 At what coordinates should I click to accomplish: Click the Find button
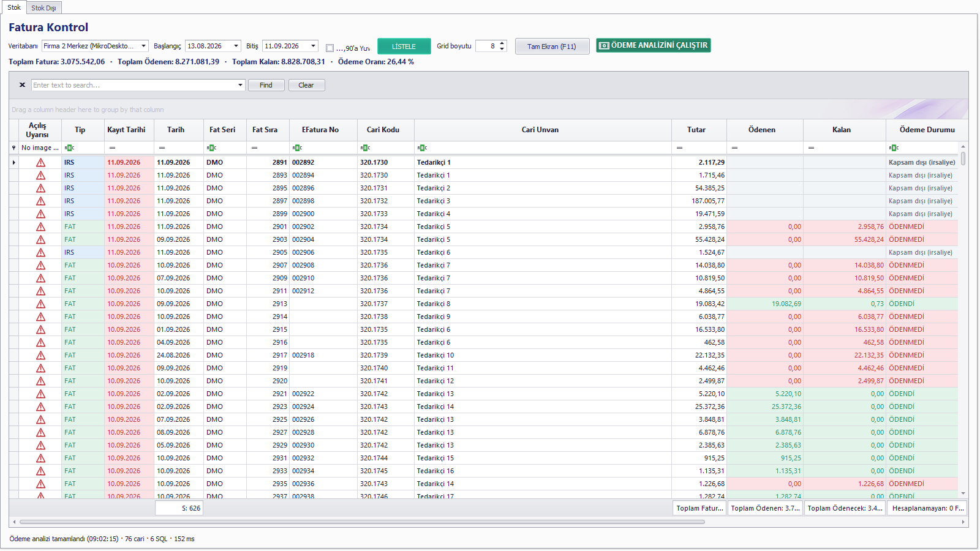click(x=266, y=85)
